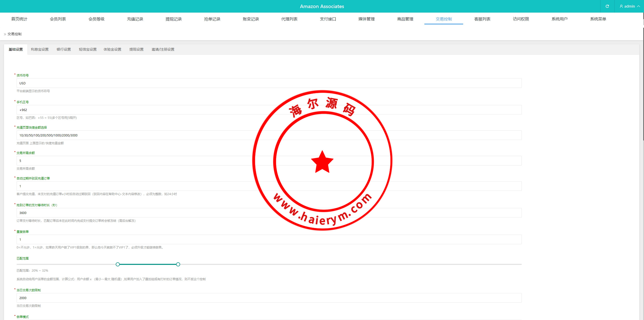Open the 提现设置 tab
This screenshot has height=320, width=644.
(136, 49)
